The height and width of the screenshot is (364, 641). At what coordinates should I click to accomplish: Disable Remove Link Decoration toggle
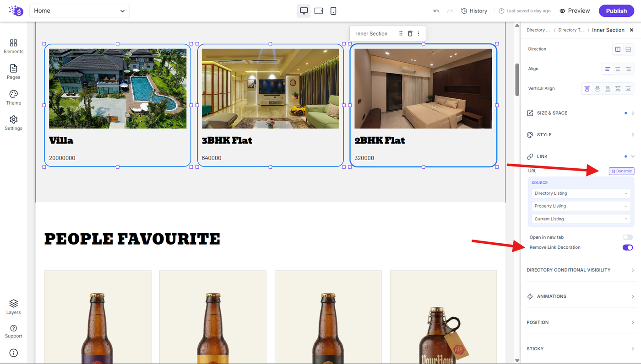627,247
